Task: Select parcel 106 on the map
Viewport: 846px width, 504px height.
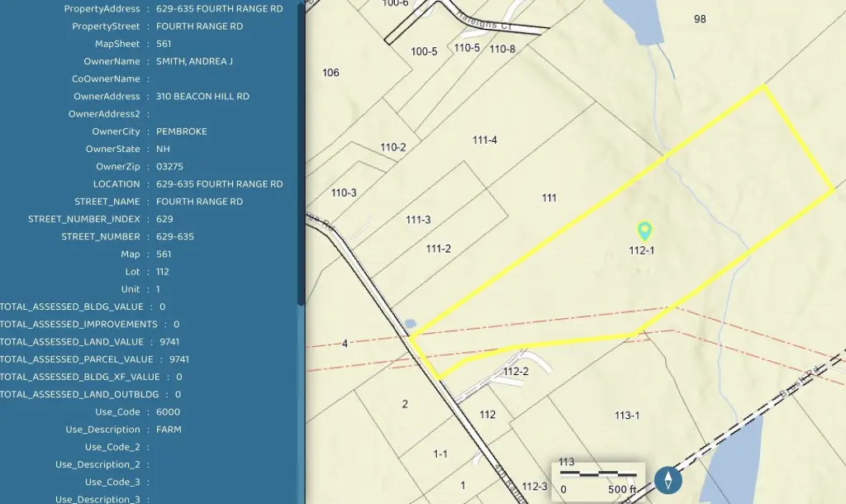Action: [x=330, y=73]
